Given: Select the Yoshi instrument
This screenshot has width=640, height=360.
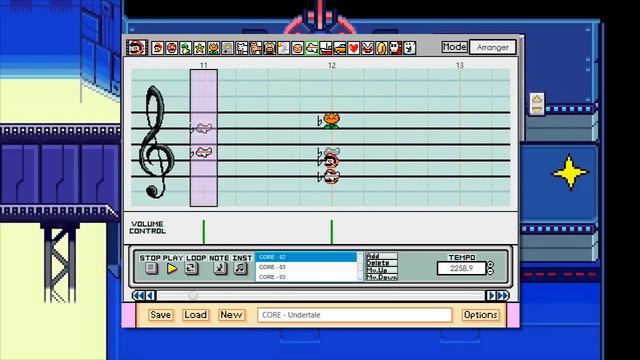Looking at the screenshot, I should point(186,48).
